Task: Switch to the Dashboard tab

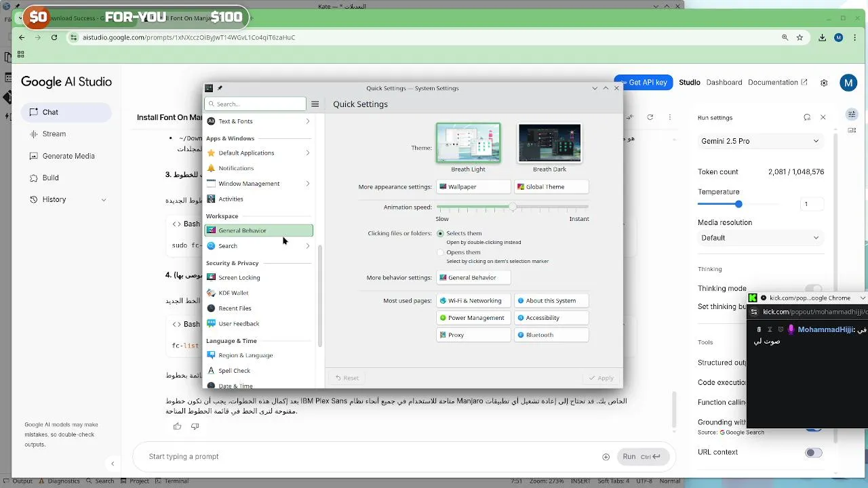Action: (724, 82)
